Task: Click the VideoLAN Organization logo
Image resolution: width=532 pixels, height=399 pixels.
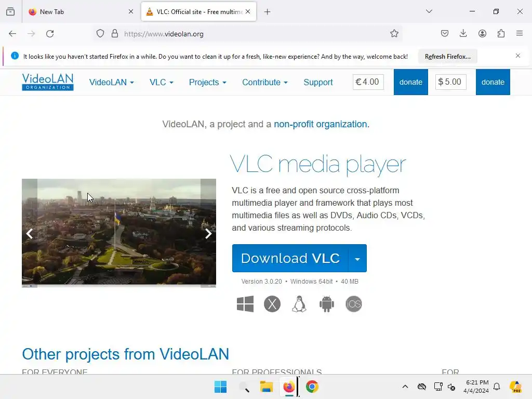Action: tap(47, 82)
